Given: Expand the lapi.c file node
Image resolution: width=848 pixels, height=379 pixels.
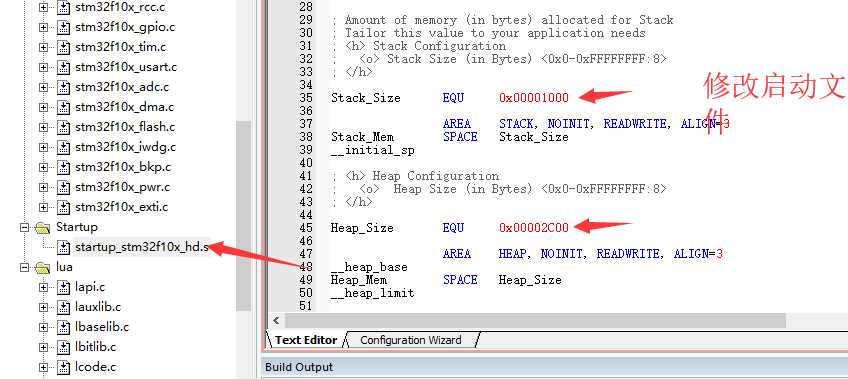Looking at the screenshot, I should pyautogui.click(x=44, y=288).
